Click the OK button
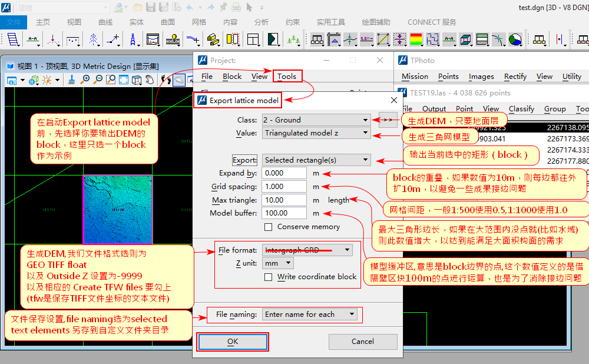The image size is (589, 364). point(233,342)
